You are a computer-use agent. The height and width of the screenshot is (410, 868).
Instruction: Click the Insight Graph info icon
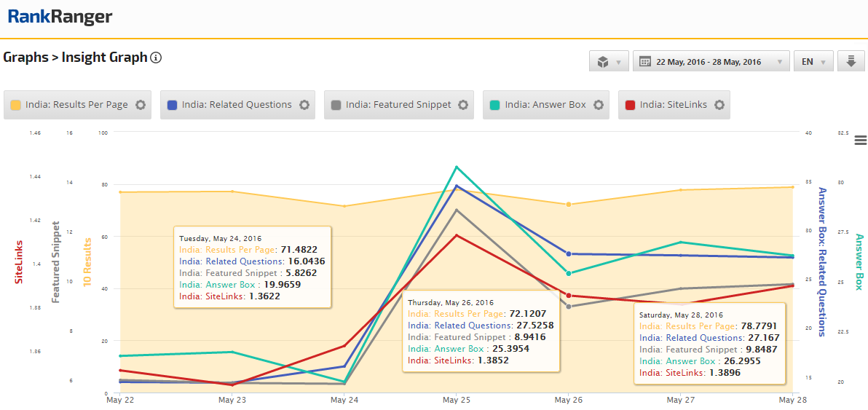(x=156, y=58)
